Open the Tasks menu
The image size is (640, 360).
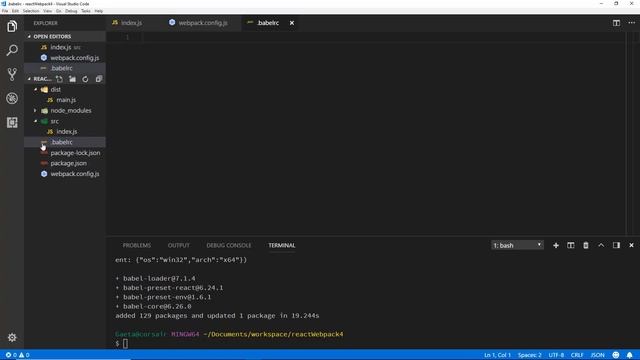(86, 11)
